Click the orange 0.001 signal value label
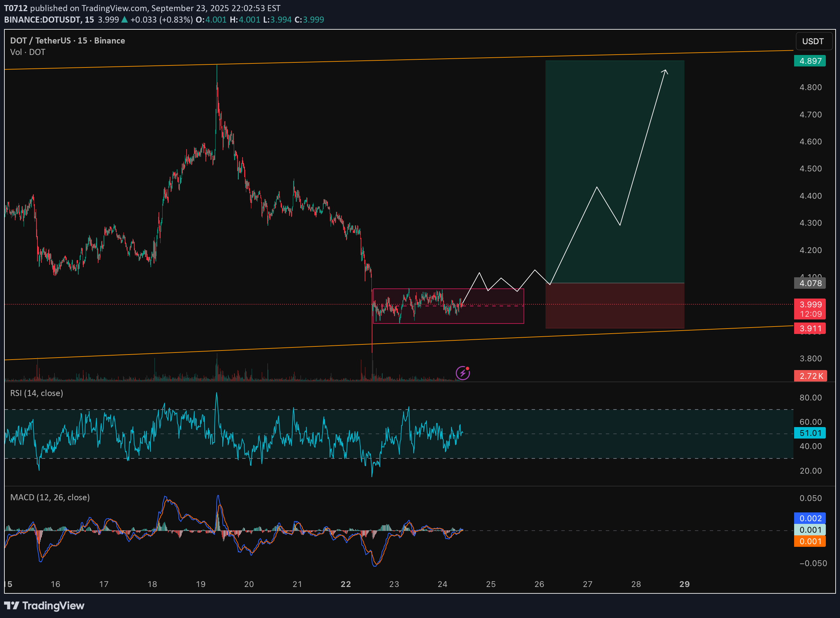840x618 pixels. pos(810,541)
